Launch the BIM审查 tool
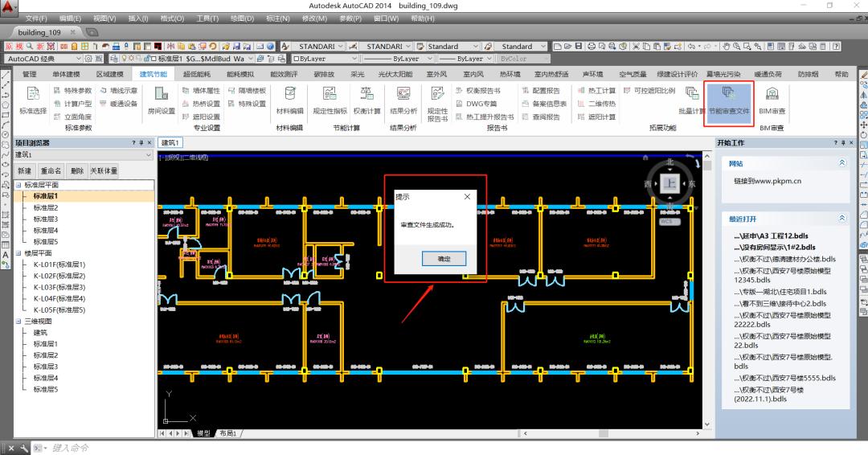 [x=772, y=99]
